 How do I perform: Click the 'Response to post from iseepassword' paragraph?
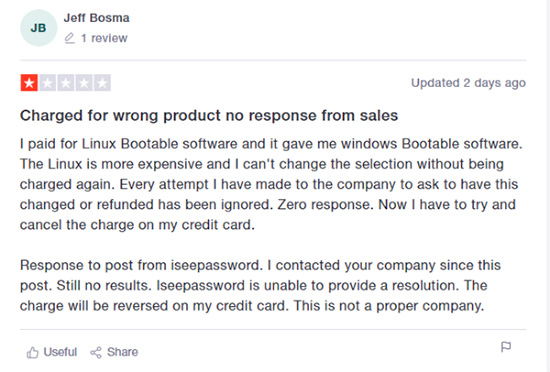[x=260, y=285]
